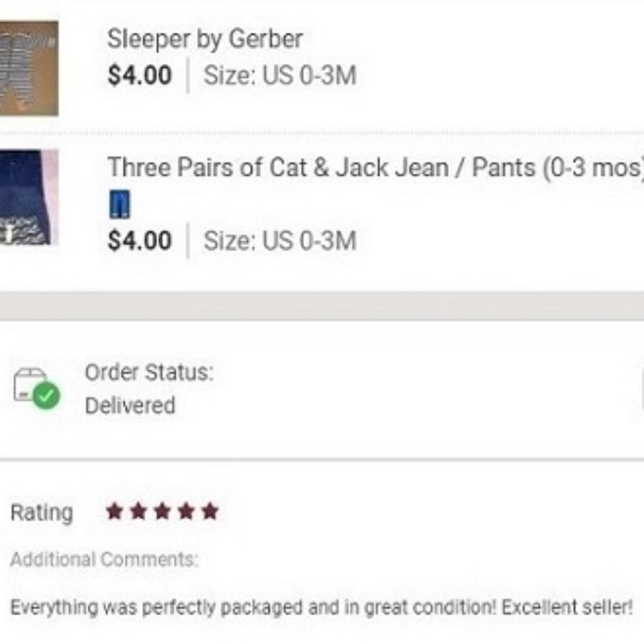
Task: Open the Sleeper by Gerber thumbnail
Action: [x=29, y=68]
